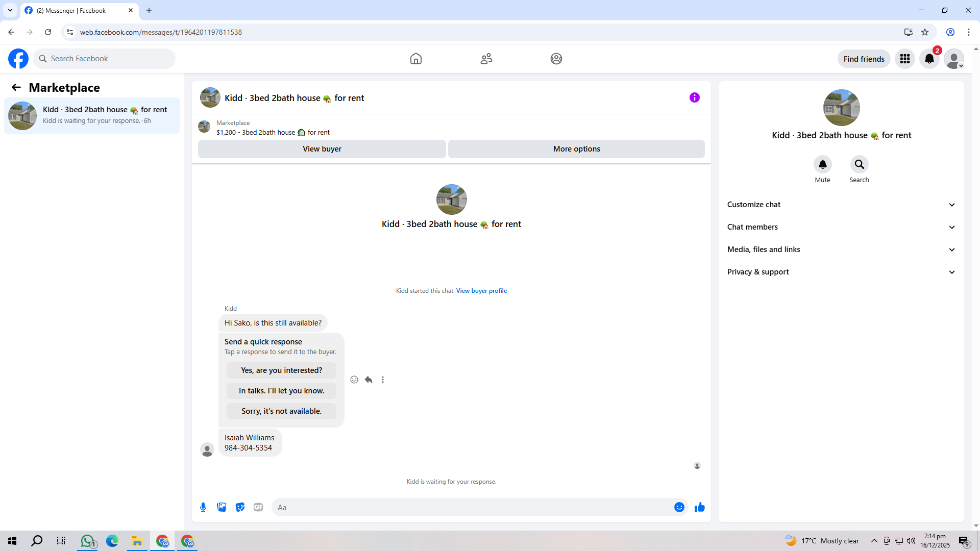Send quick response 'Sorry, it's not available.'

[x=282, y=411]
